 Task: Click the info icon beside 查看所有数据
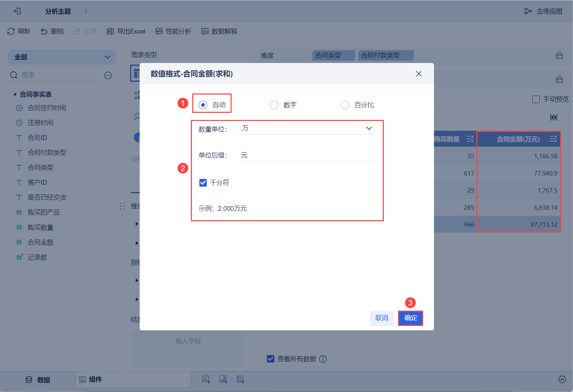coord(323,359)
